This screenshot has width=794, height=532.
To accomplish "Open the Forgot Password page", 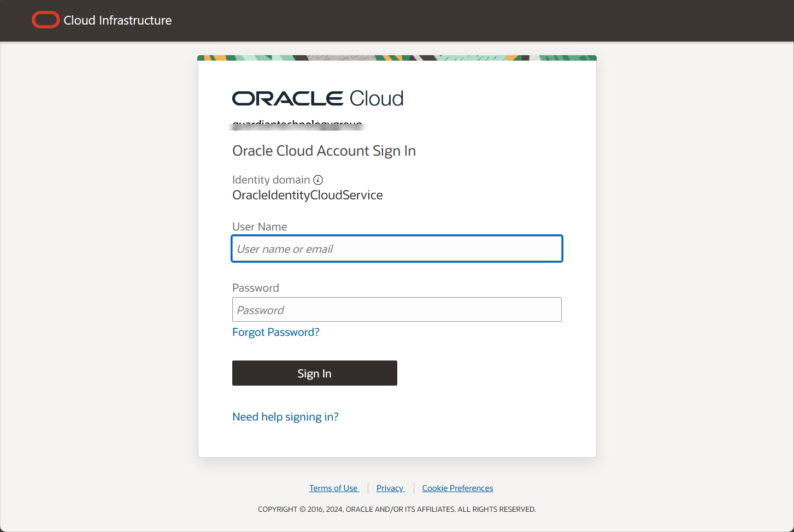I will [275, 332].
